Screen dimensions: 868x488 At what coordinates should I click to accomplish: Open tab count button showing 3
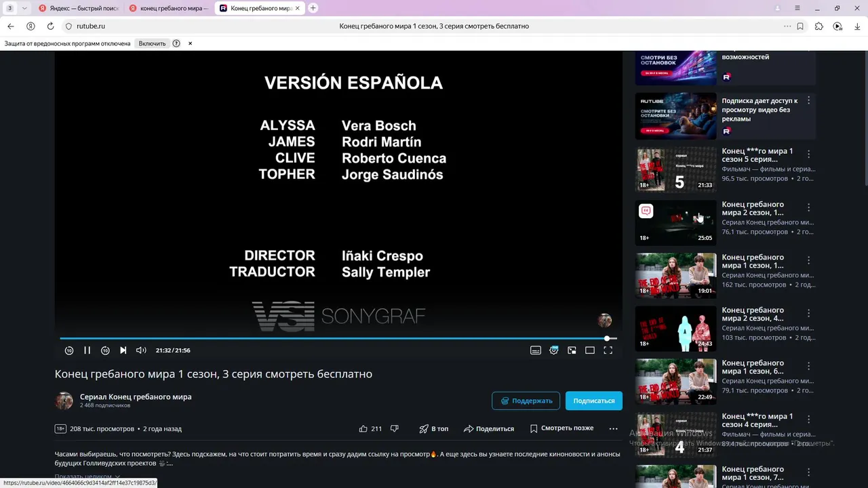[9, 8]
